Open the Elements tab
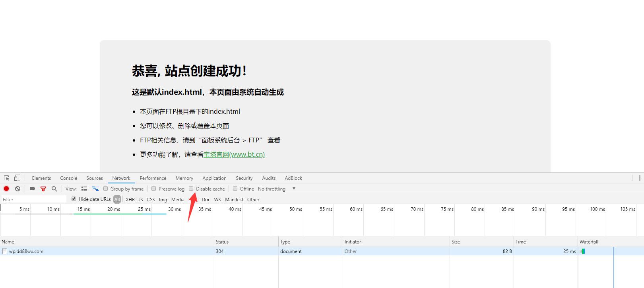644x288 pixels. tap(41, 178)
